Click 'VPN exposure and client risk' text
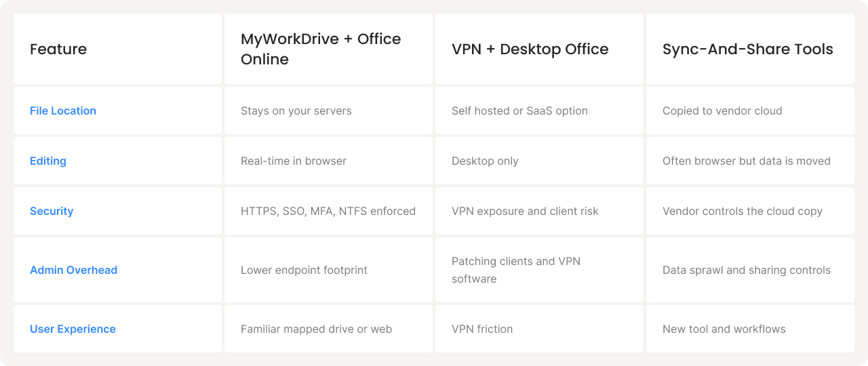868x366 pixels. click(525, 211)
